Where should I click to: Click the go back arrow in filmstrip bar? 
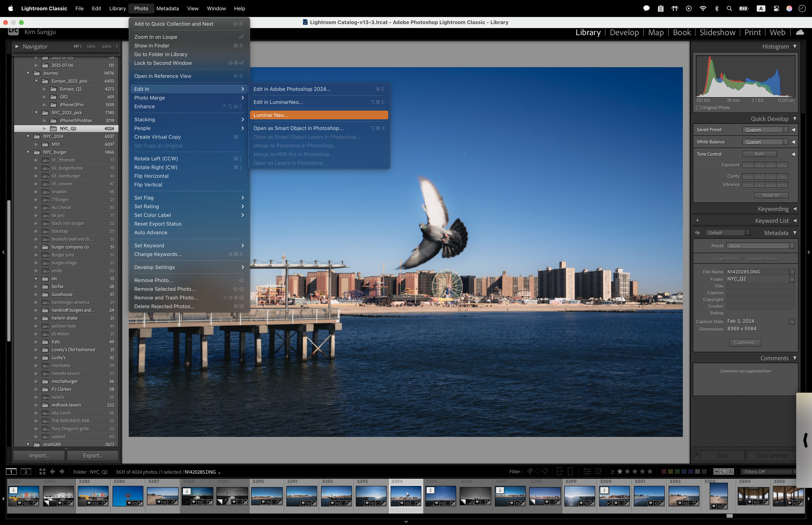click(53, 471)
